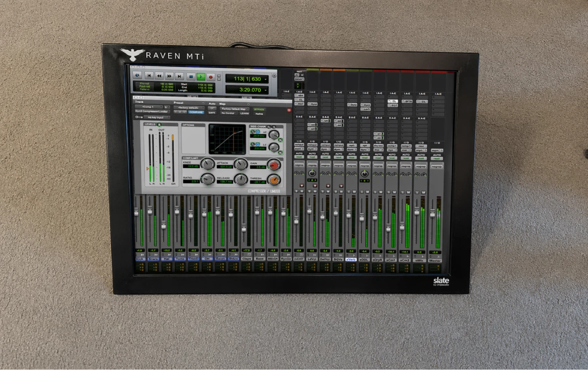This screenshot has width=588, height=370.
Task: Adjust the orange THRESH knob
Action: [274, 180]
